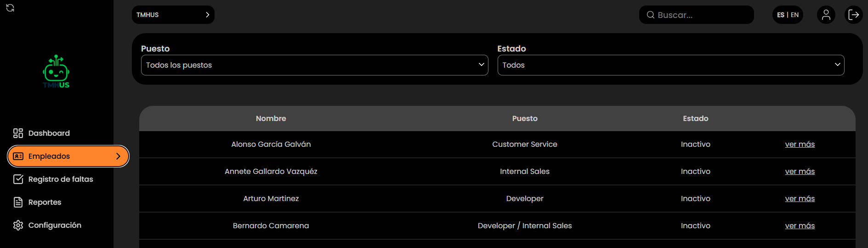
Task: Open Reportes from the sidebar menu
Action: [x=45, y=202]
